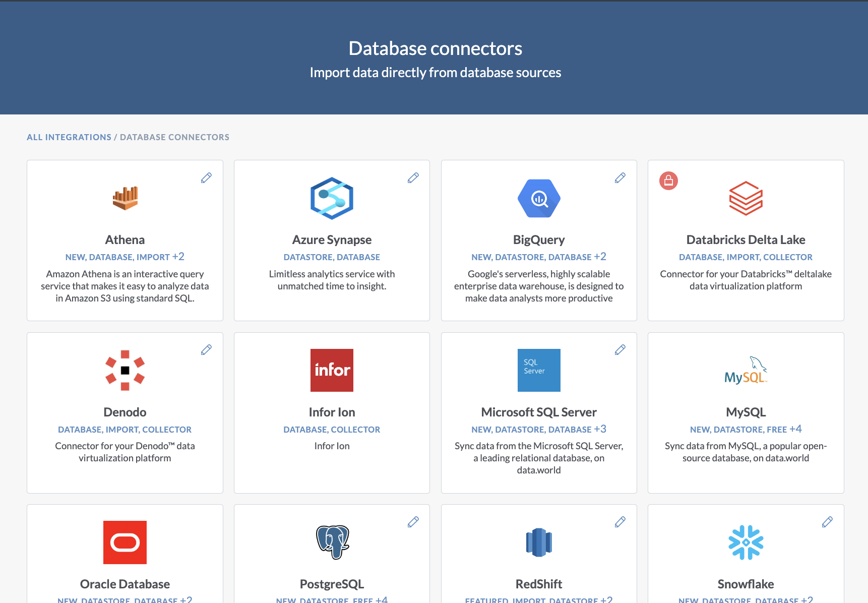Open the red Infor logo
Screen dimensions: 868x603
[x=332, y=370]
